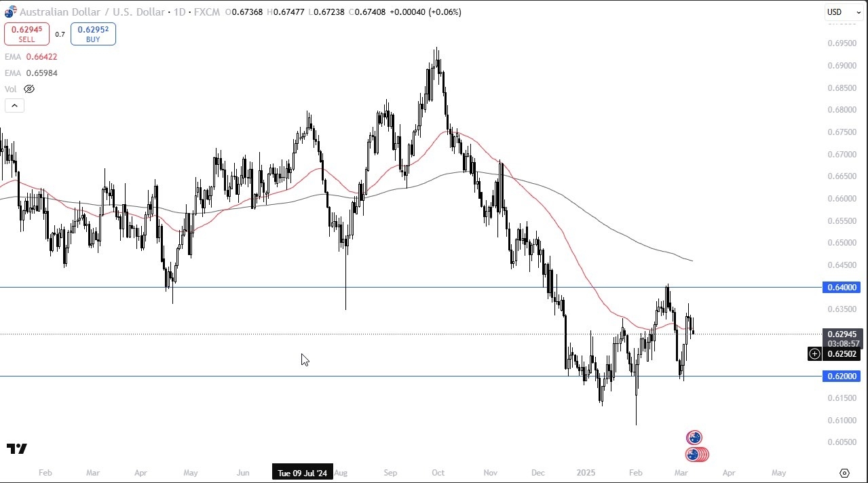Select the grey EMA 0.65984 indicator label
Screen dimensions: 868x483
[x=31, y=73]
